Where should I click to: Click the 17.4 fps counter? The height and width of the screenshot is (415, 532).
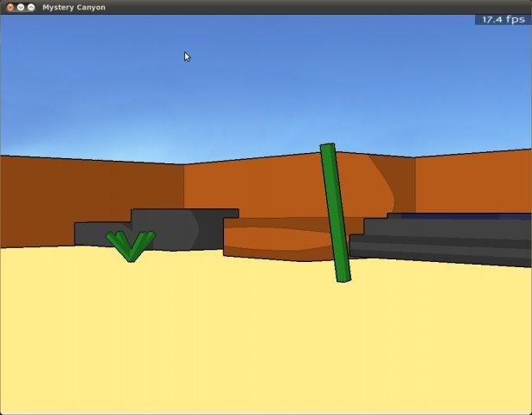click(503, 20)
